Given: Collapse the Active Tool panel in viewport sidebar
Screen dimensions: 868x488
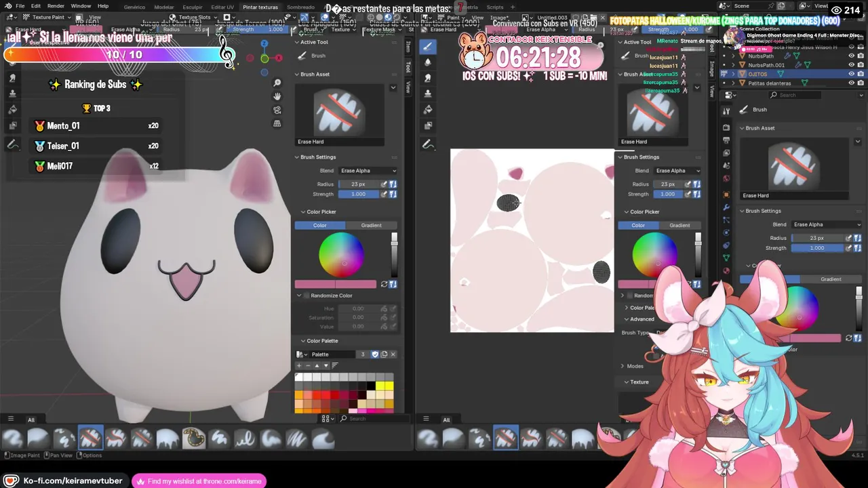Looking at the screenshot, I should [298, 42].
